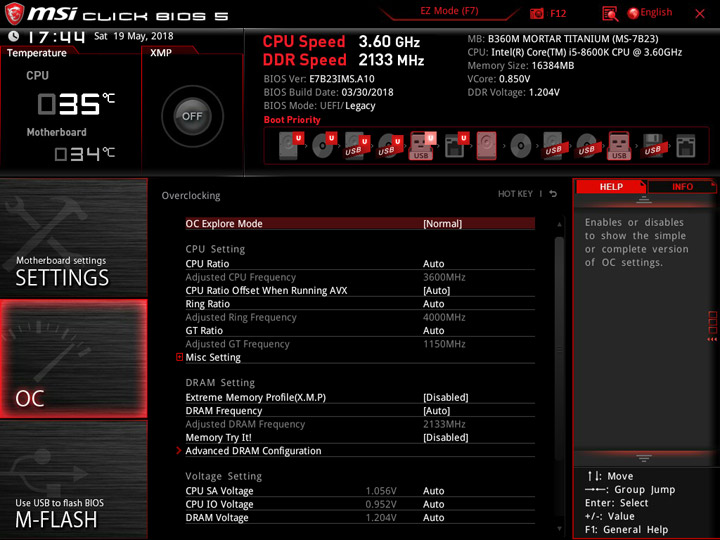This screenshot has width=720, height=540.
Task: Switch to the INFO tab
Action: coord(682,186)
